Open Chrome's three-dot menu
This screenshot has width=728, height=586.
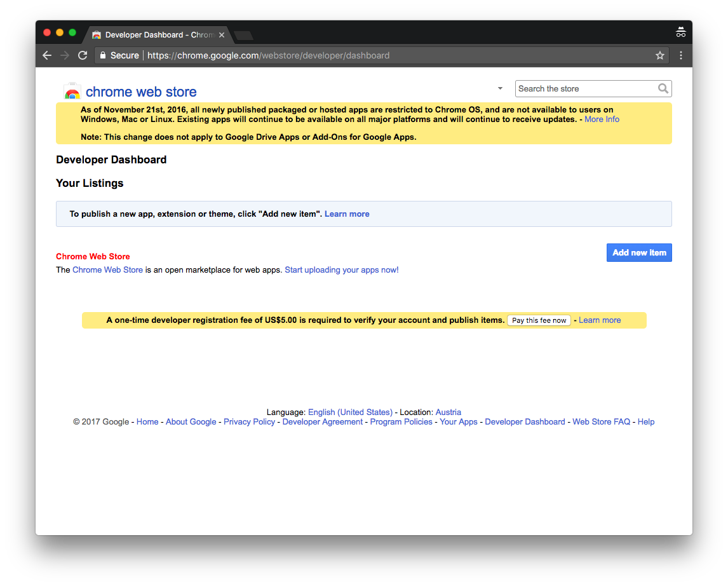tap(680, 56)
